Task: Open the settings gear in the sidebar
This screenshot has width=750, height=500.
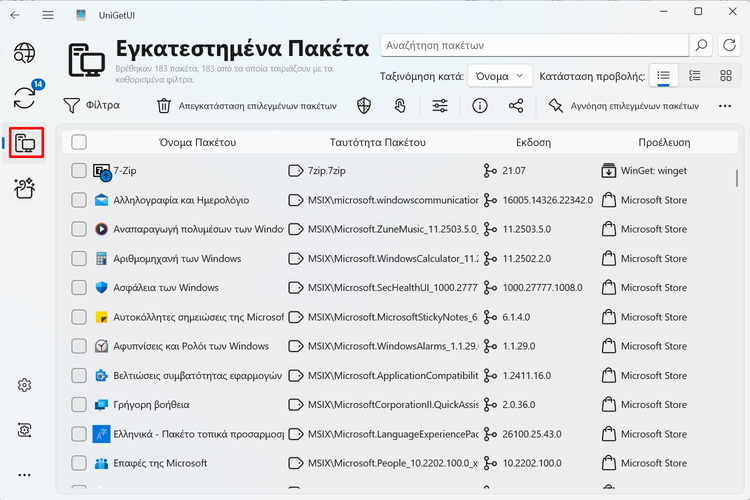Action: 24,385
